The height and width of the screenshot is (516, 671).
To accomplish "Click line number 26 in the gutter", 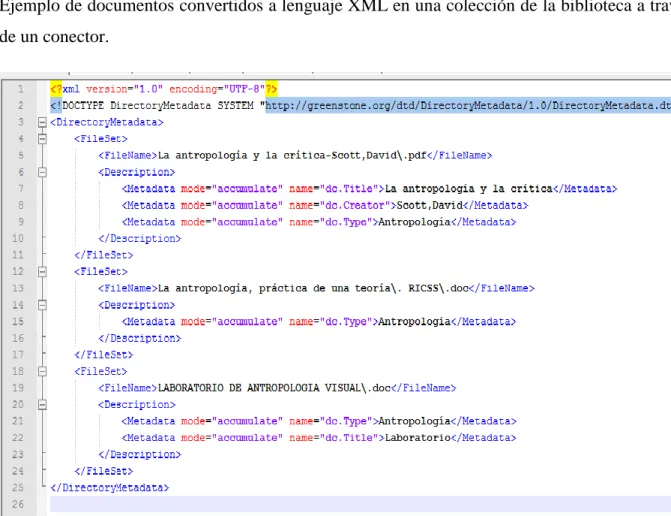I will pyautogui.click(x=18, y=504).
